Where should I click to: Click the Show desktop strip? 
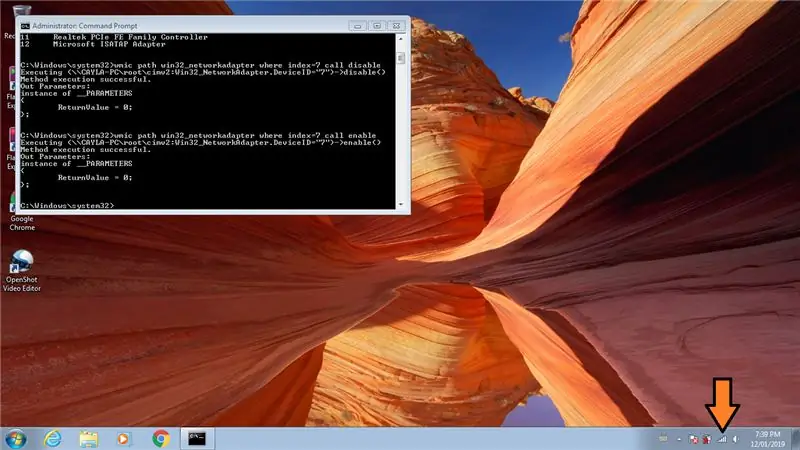(795, 439)
